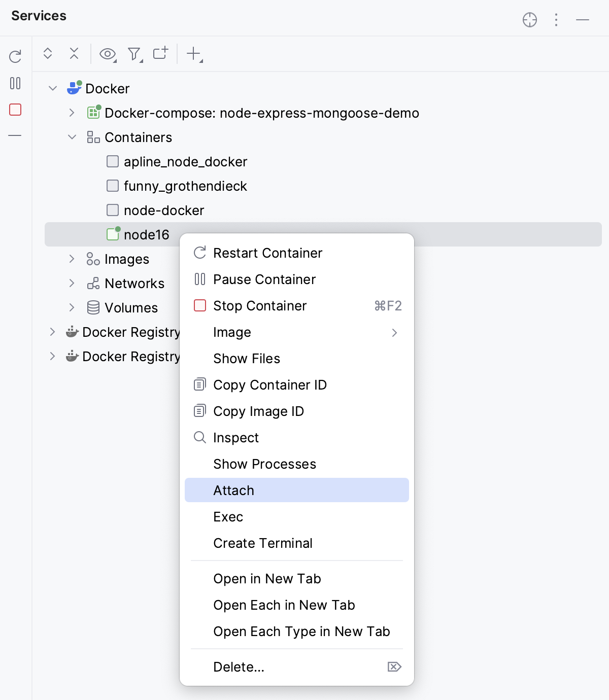Click the Add Service plus icon
This screenshot has width=609, height=700.
[193, 54]
